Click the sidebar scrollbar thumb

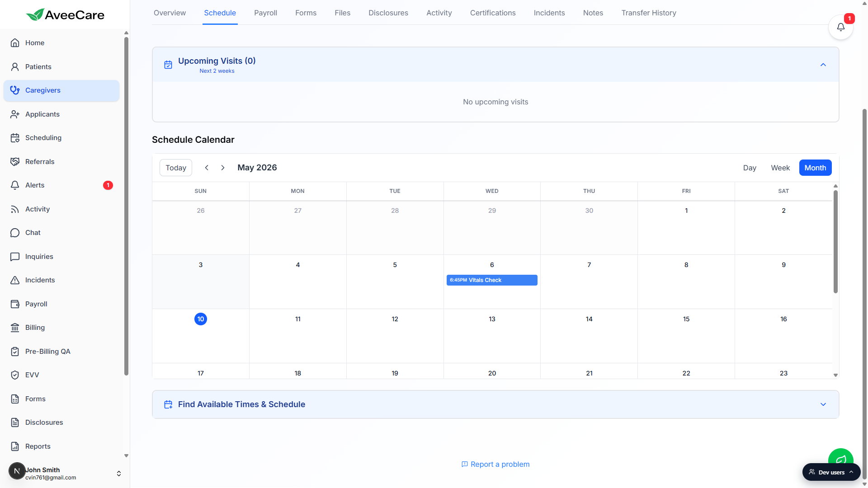coord(126,206)
